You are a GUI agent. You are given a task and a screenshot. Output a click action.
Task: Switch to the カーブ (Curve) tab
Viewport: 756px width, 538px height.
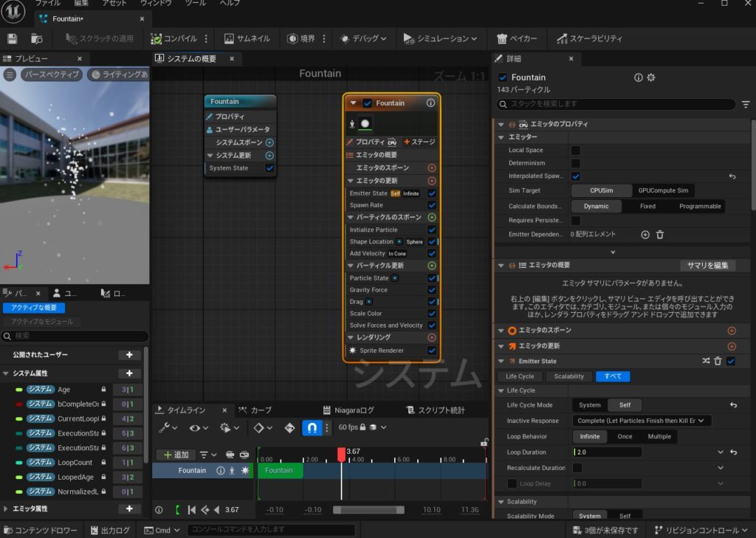pos(255,410)
